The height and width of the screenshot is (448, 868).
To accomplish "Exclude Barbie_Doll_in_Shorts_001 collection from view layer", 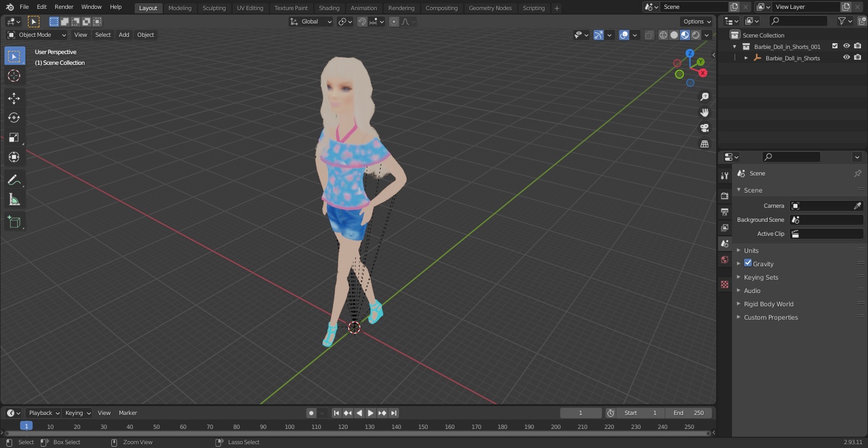I will point(835,46).
